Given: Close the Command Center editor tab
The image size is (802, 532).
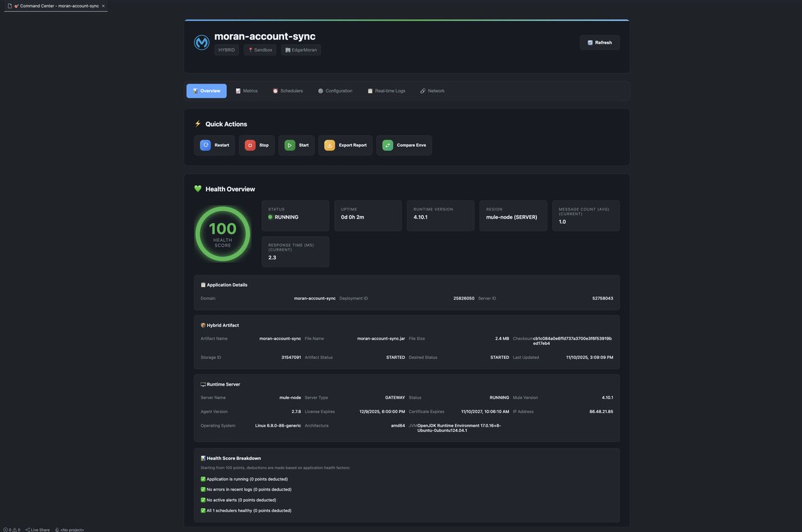Looking at the screenshot, I should pyautogui.click(x=103, y=5).
